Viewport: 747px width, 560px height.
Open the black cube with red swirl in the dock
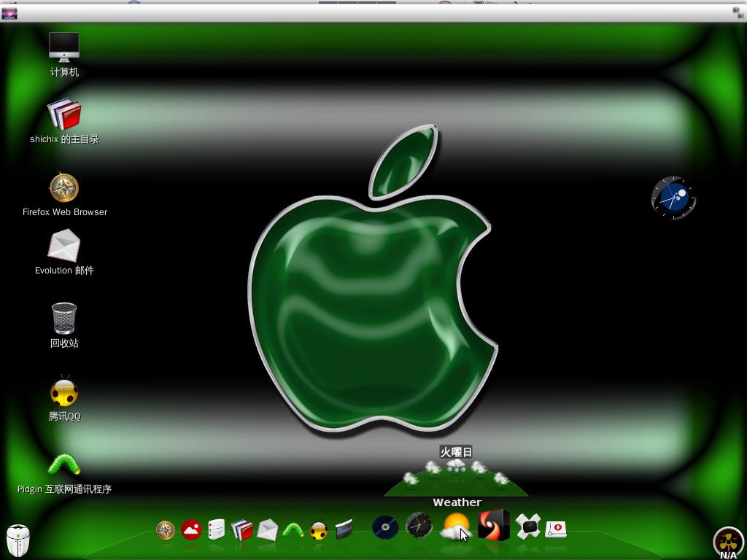(x=494, y=525)
